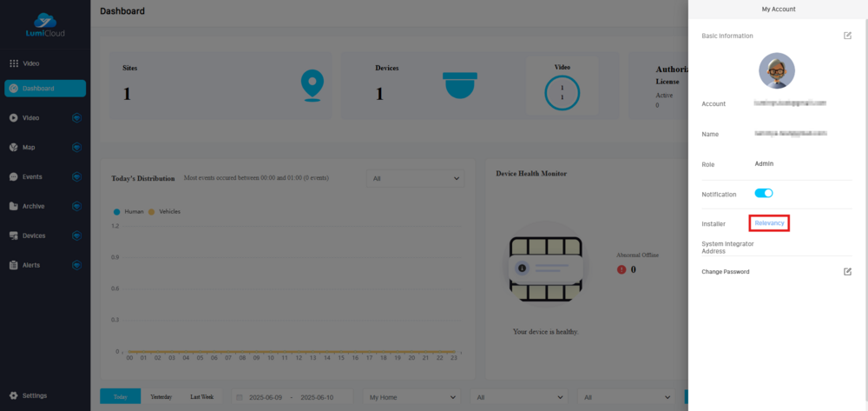Toggle the Vehicles legend series
Screen dimensions: 868x411
(x=165, y=211)
